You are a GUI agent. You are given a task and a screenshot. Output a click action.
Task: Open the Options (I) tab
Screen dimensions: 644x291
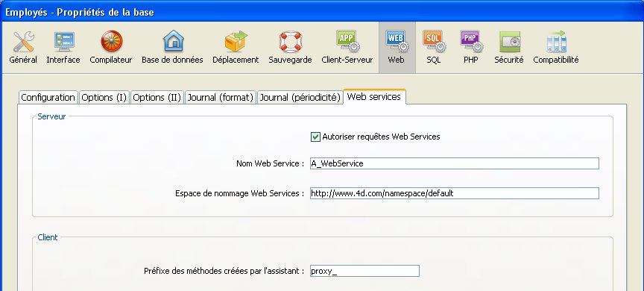coord(104,98)
